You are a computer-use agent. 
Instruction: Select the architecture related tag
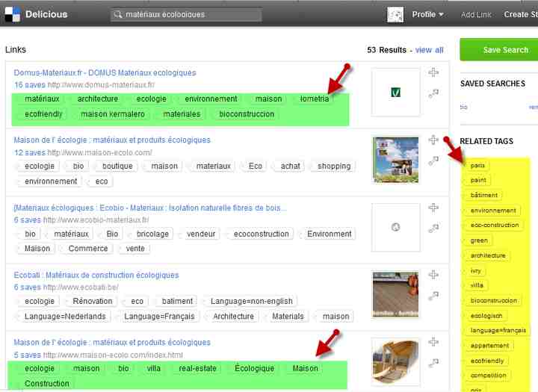(488, 255)
